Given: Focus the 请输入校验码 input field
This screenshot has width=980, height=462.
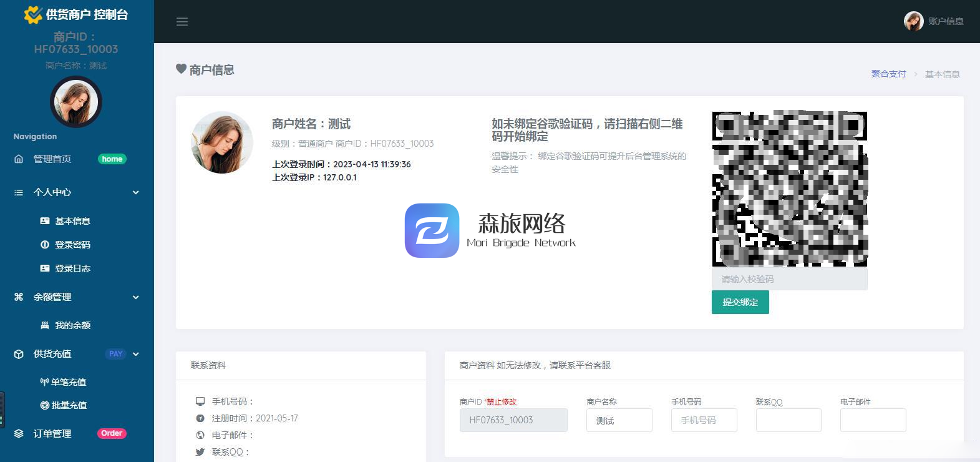Looking at the screenshot, I should pos(790,279).
